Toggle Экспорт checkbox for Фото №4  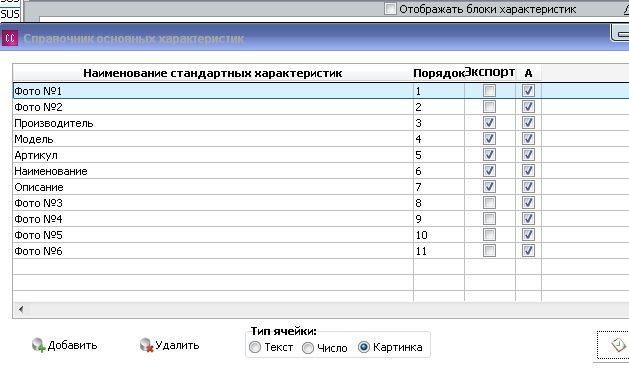pyautogui.click(x=489, y=219)
